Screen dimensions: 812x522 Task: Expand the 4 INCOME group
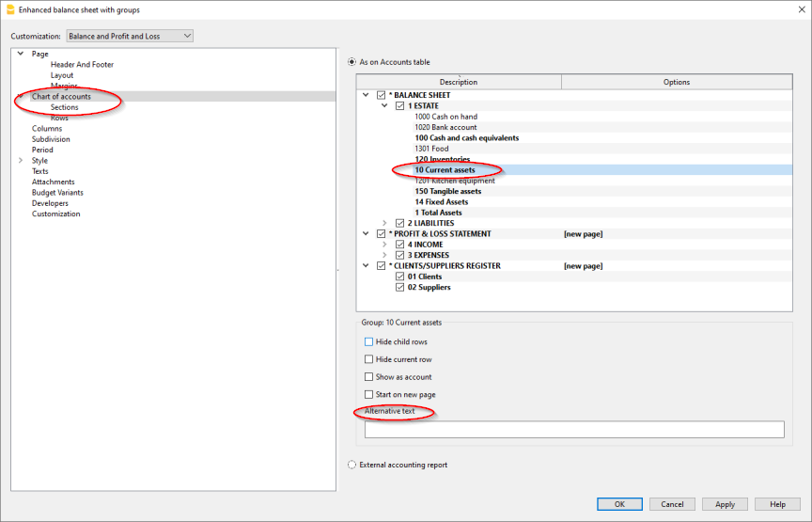coord(384,245)
